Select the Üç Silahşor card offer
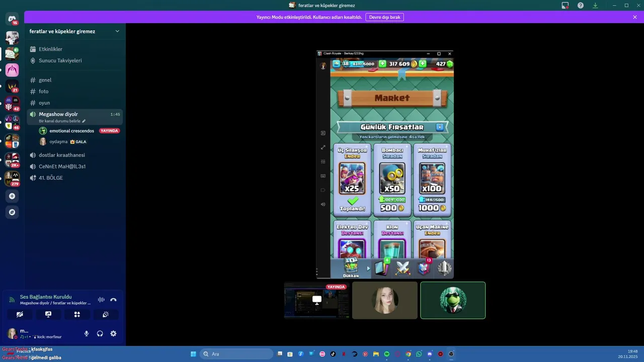This screenshot has height=362, width=644. (x=352, y=179)
